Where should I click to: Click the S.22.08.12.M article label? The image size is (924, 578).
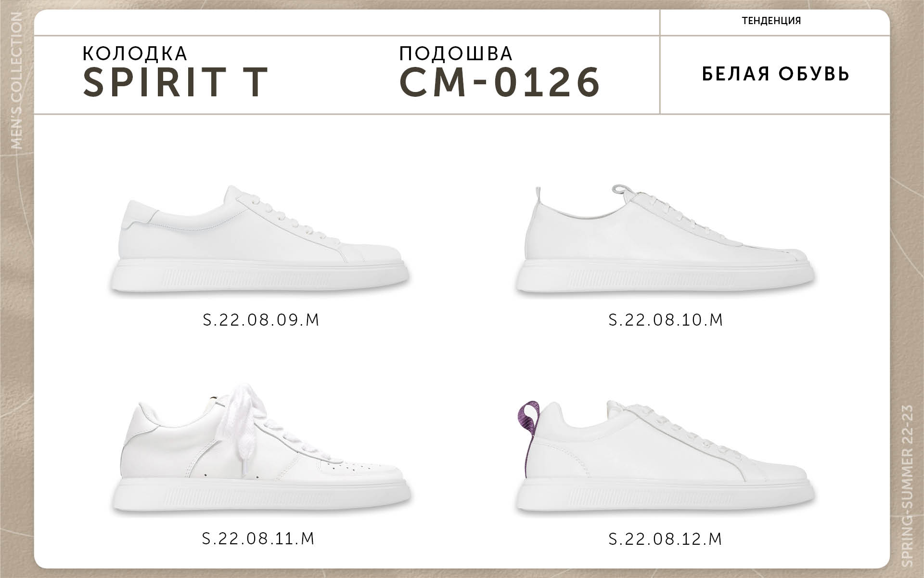[666, 538]
